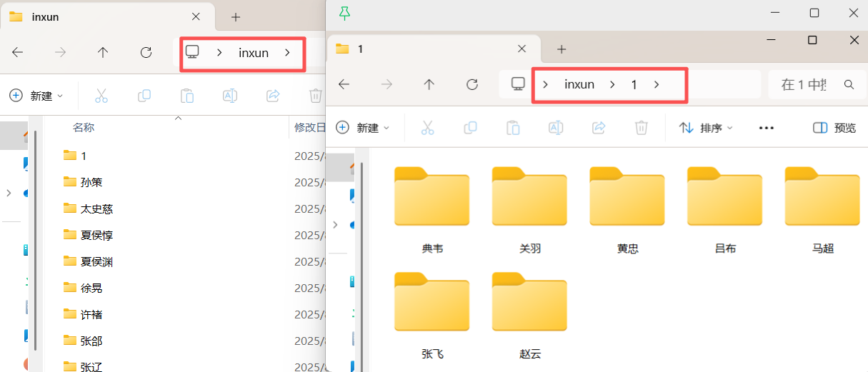
Task: Click the Cut scissors icon in right window
Action: point(427,128)
